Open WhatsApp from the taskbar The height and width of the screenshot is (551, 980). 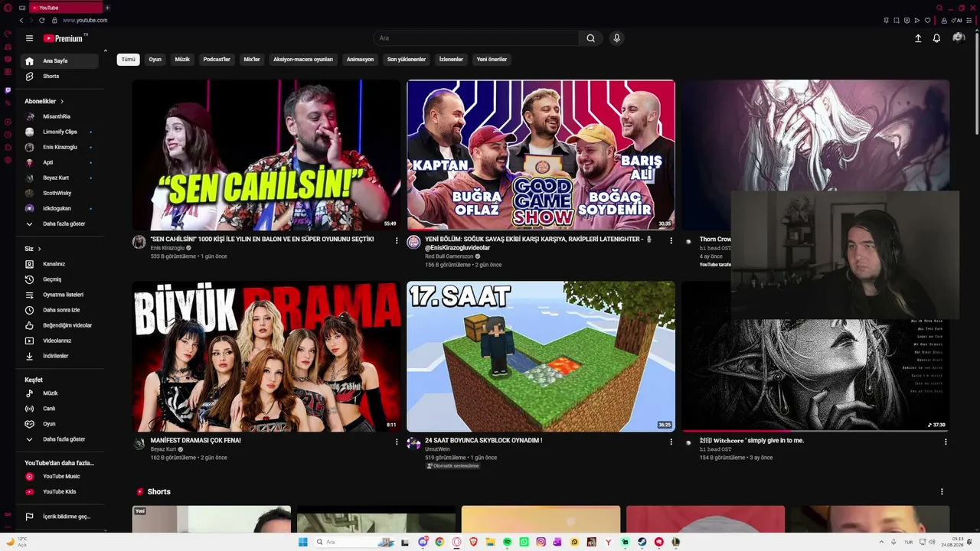(x=524, y=542)
